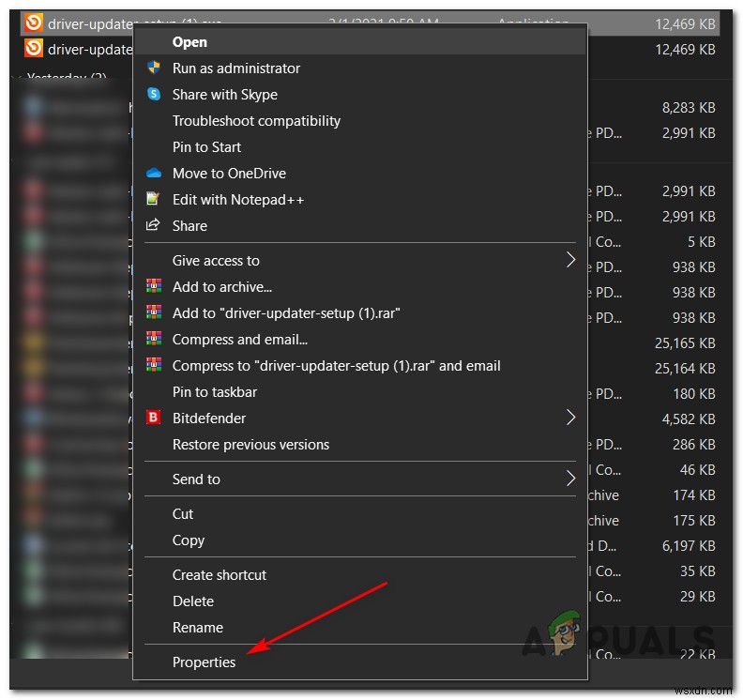Click the 46 KB size cell
The height and width of the screenshot is (700, 743).
pos(698,470)
